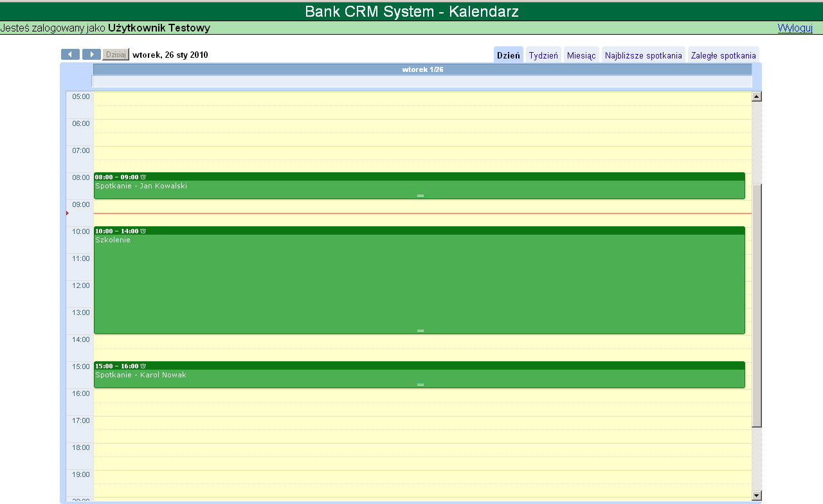The image size is (823, 504).
Task: Click the Bank CRM System - Kalendarz title
Action: coord(411,12)
